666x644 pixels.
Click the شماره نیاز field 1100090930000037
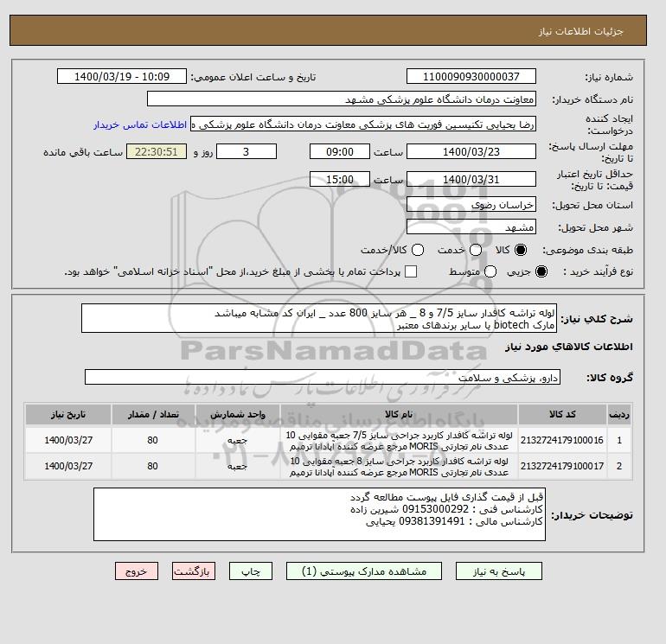(x=471, y=76)
